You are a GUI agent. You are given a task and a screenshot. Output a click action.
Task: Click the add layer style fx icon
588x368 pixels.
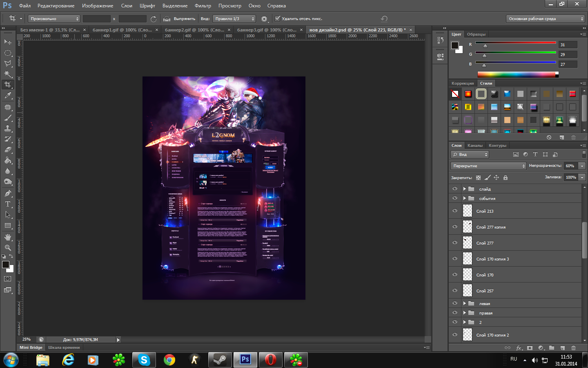point(519,348)
